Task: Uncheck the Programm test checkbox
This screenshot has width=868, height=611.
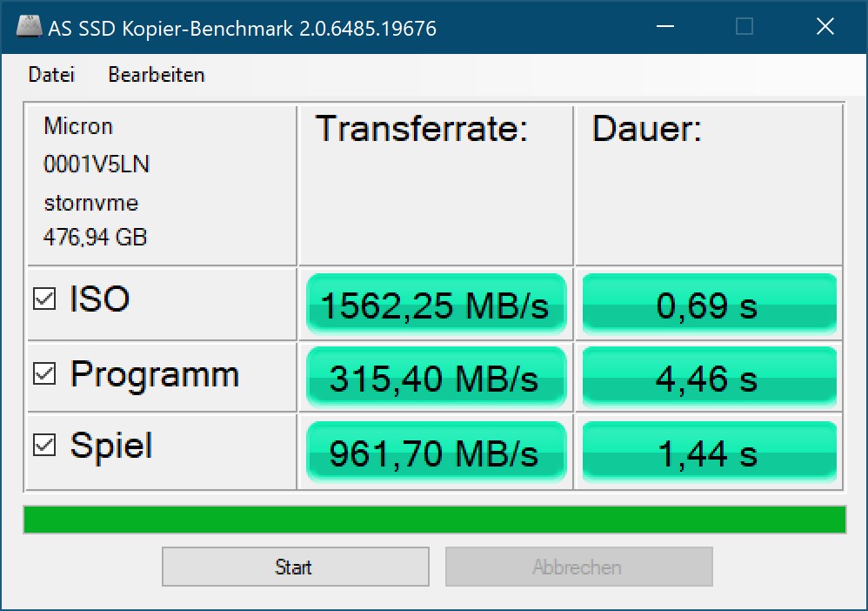Action: [x=43, y=375]
